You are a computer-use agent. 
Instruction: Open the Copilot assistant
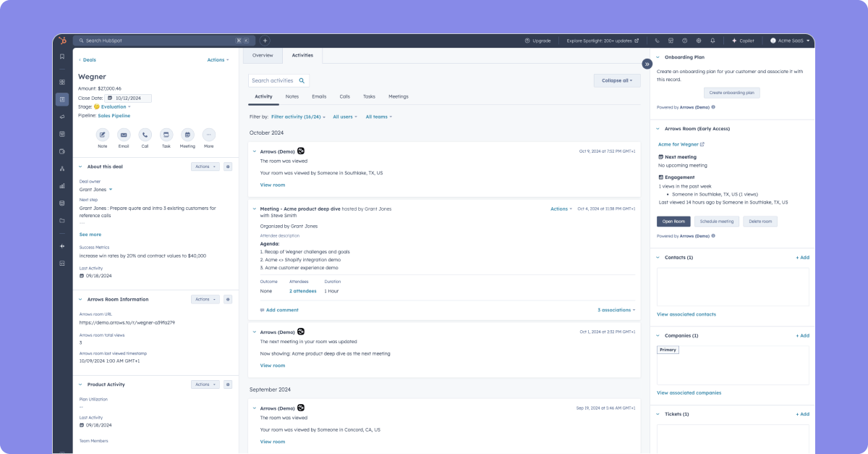(x=743, y=41)
